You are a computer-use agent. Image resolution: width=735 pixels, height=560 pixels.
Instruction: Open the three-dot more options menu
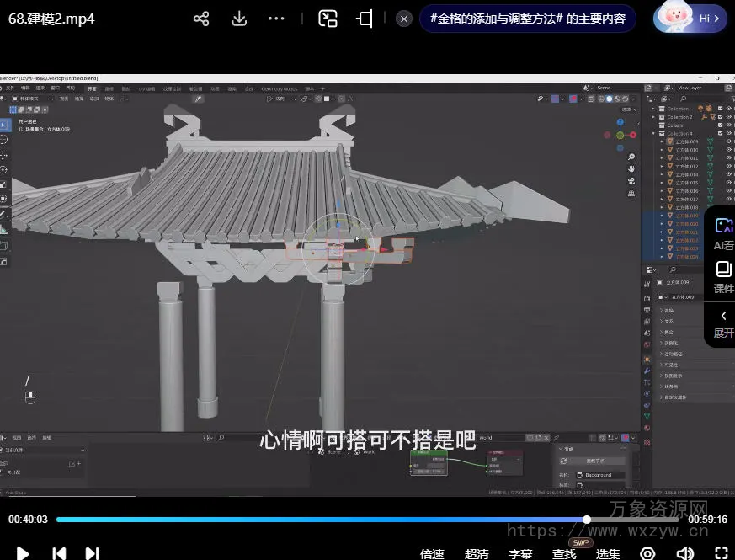276,19
